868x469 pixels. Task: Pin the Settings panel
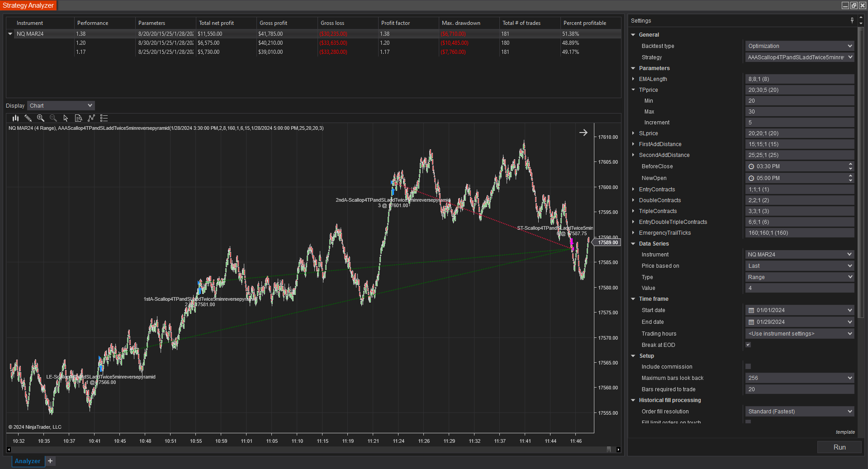pos(852,20)
